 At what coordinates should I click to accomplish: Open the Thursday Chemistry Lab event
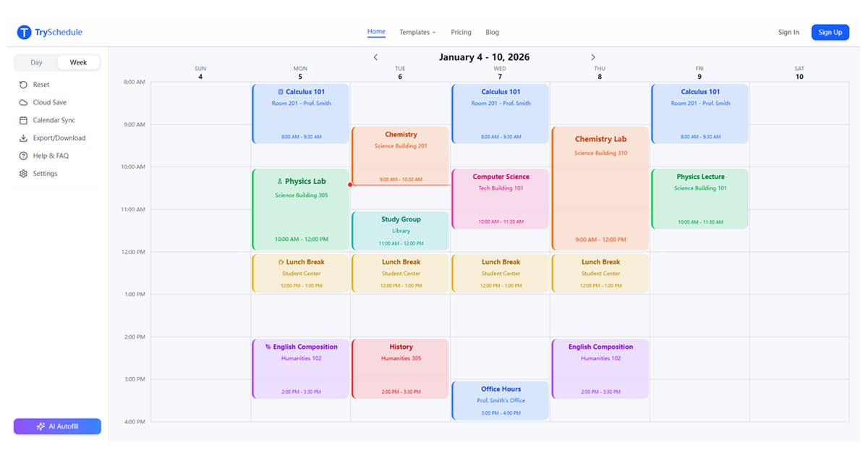pyautogui.click(x=600, y=188)
